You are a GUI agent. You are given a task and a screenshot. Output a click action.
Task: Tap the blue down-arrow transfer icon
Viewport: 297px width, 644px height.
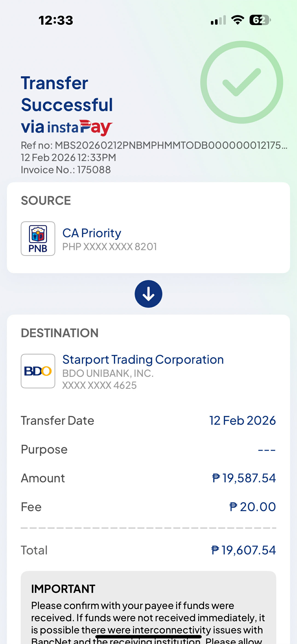coord(148,294)
